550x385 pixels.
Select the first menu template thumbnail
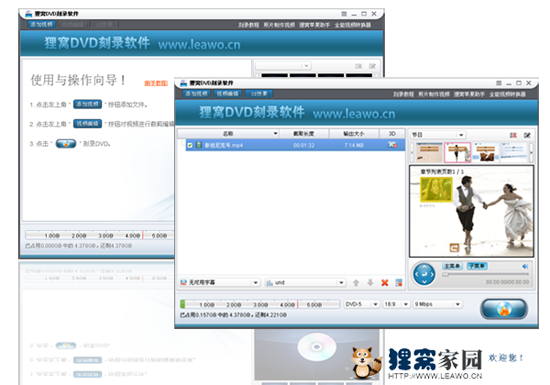tap(429, 152)
